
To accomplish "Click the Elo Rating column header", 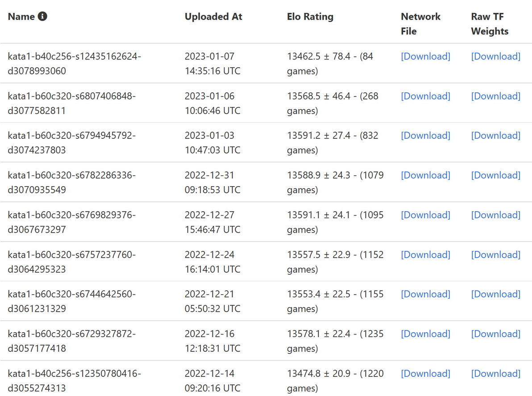I will (x=310, y=17).
